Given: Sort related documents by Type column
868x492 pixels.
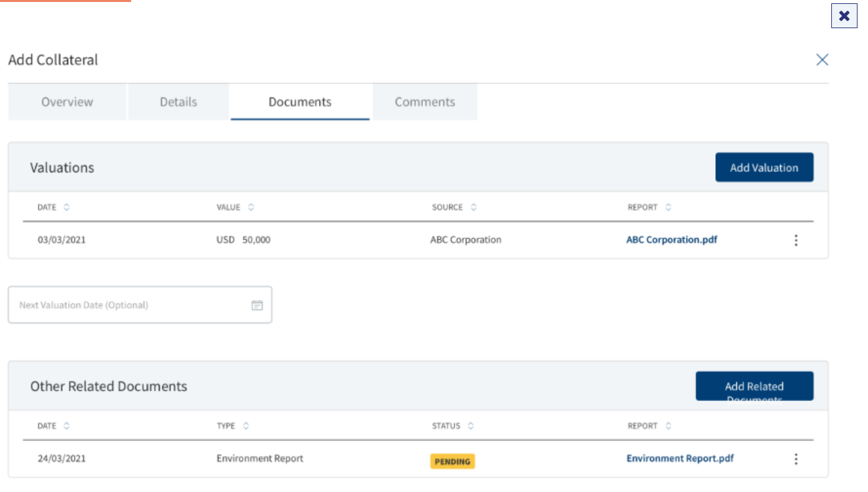Looking at the screenshot, I should 246,426.
